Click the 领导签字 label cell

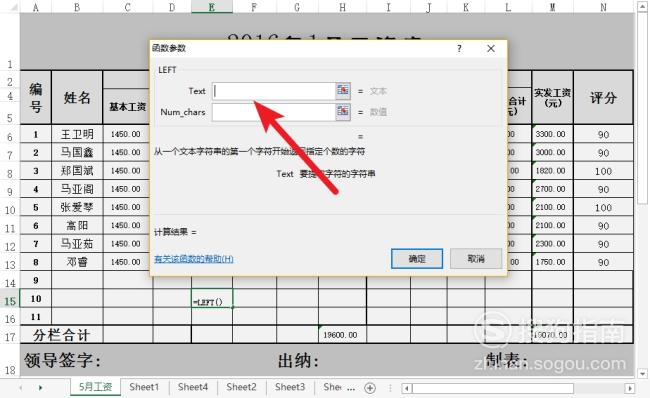click(x=62, y=360)
